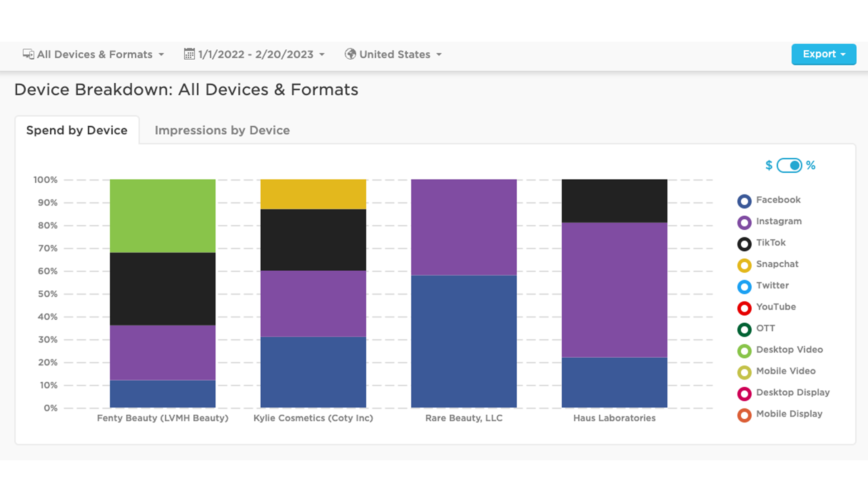Click Kylie Cosmetics' yellow Snapchat segment
Image resolution: width=868 pixels, height=502 pixels.
click(313, 194)
